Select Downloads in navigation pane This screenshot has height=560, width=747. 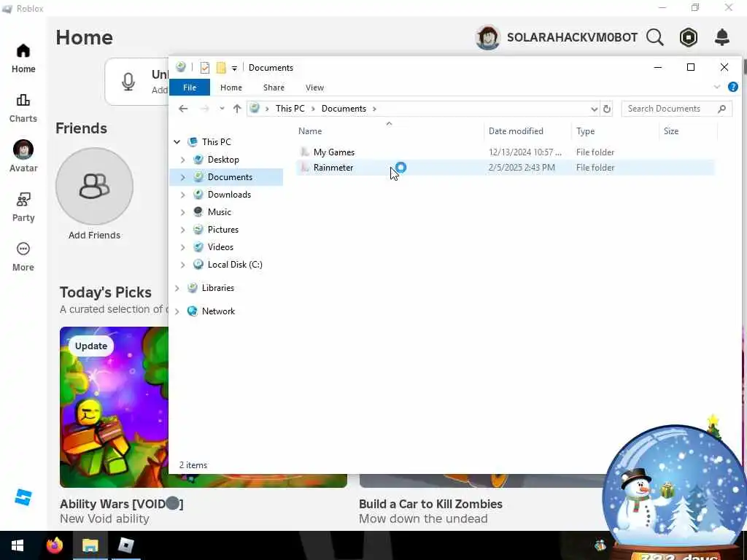coord(229,194)
